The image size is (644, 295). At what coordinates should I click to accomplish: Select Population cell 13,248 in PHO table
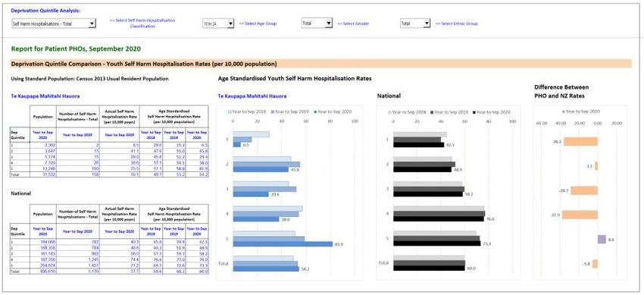[x=42, y=169]
